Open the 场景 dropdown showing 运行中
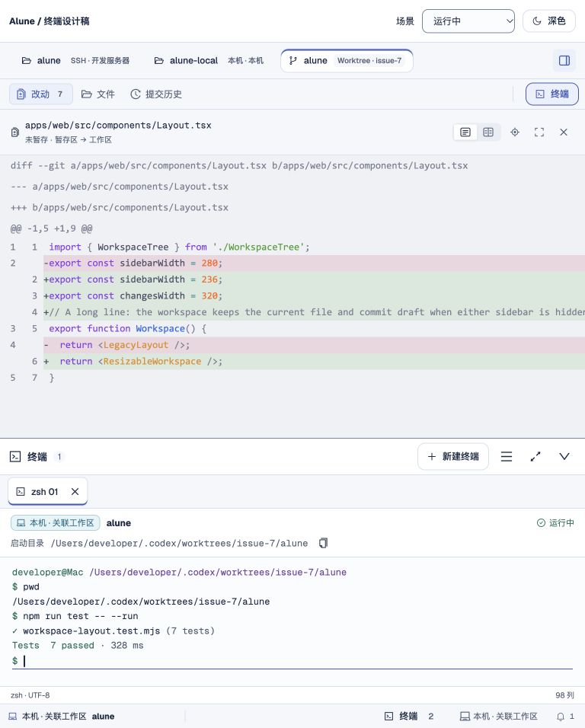Viewport: 585px width, 728px height. (x=468, y=21)
